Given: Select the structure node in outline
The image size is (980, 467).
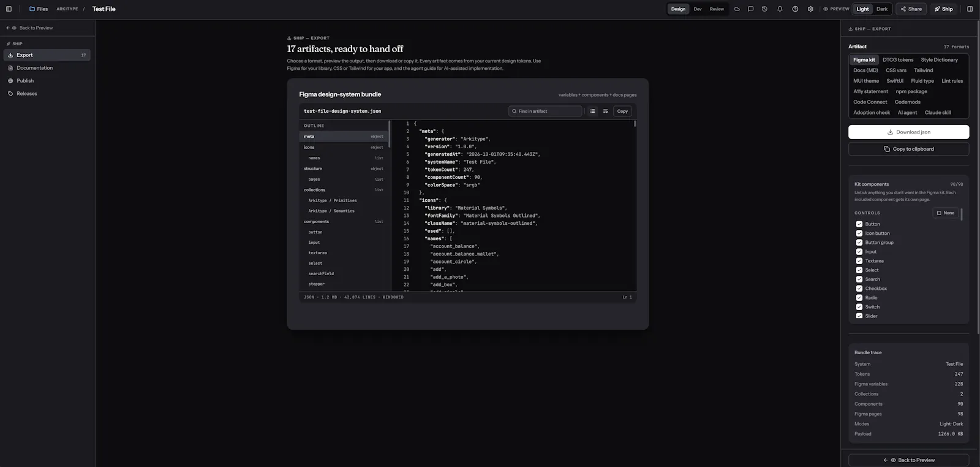Looking at the screenshot, I should [344, 169].
